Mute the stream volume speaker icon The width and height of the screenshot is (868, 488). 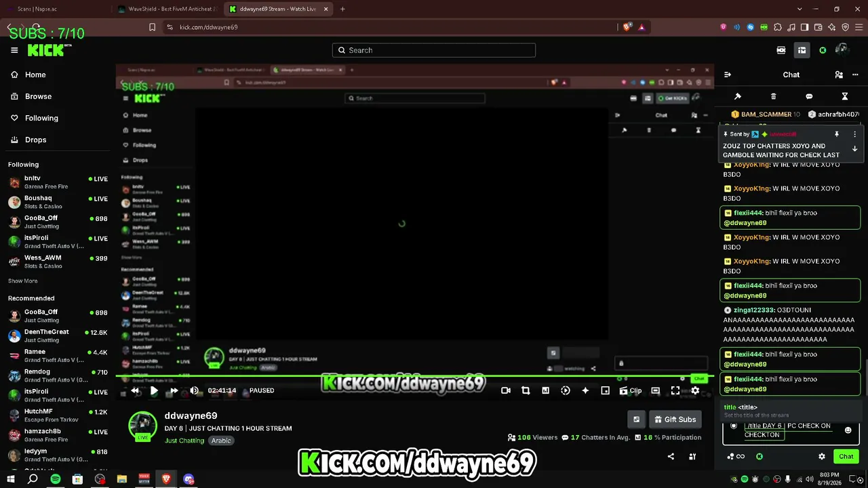point(195,390)
